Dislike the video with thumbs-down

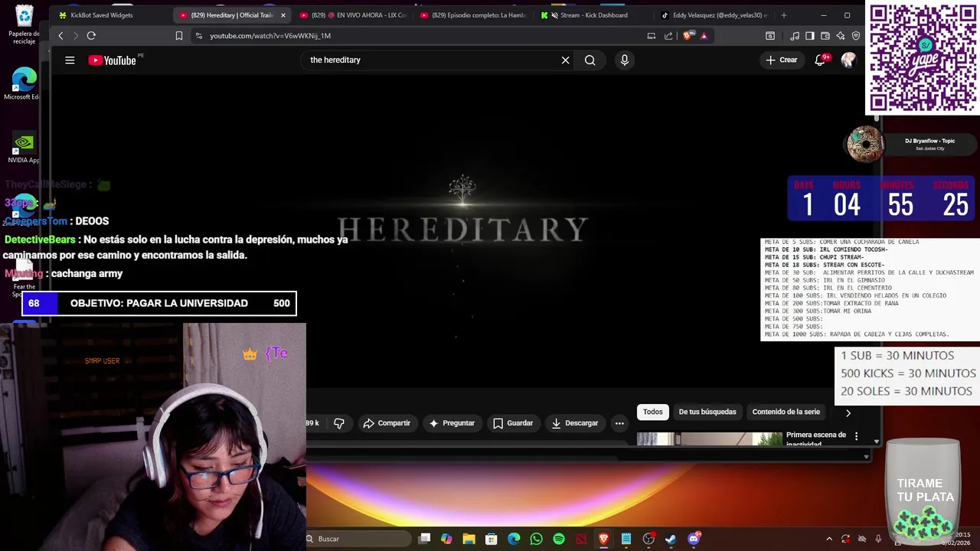coord(339,423)
